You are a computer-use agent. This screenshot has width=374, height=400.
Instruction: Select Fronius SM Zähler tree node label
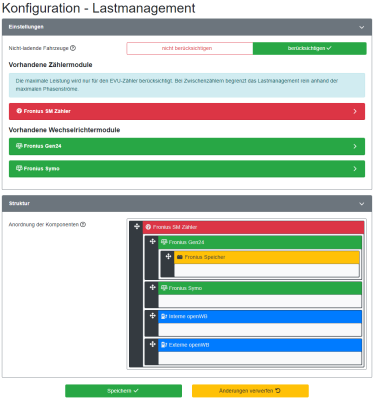(x=175, y=227)
